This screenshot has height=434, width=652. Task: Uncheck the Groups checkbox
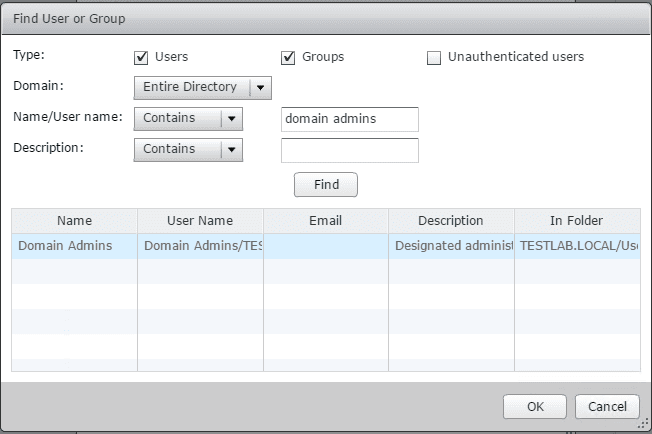click(289, 57)
